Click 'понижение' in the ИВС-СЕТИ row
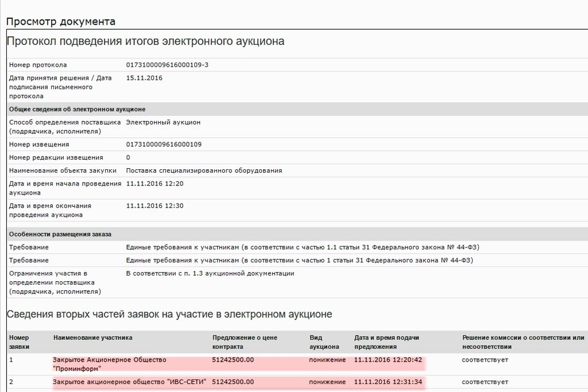The image size is (588, 392). tap(327, 382)
